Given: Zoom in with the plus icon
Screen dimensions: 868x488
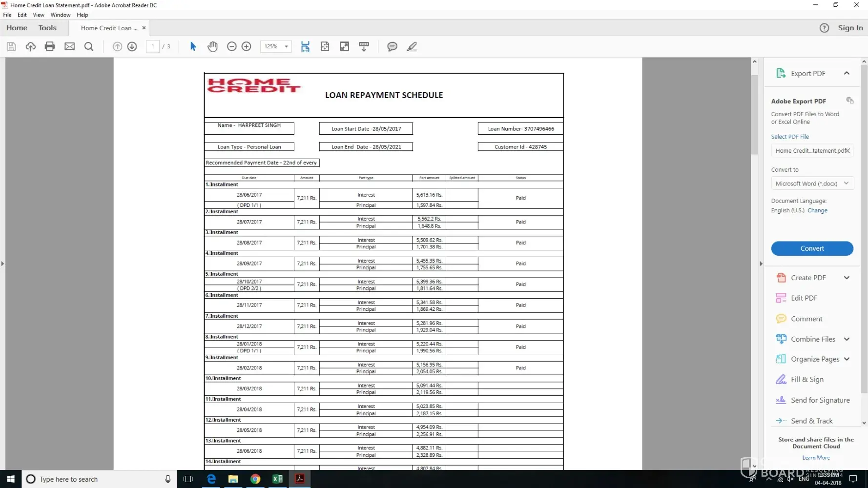Looking at the screenshot, I should pyautogui.click(x=247, y=46).
